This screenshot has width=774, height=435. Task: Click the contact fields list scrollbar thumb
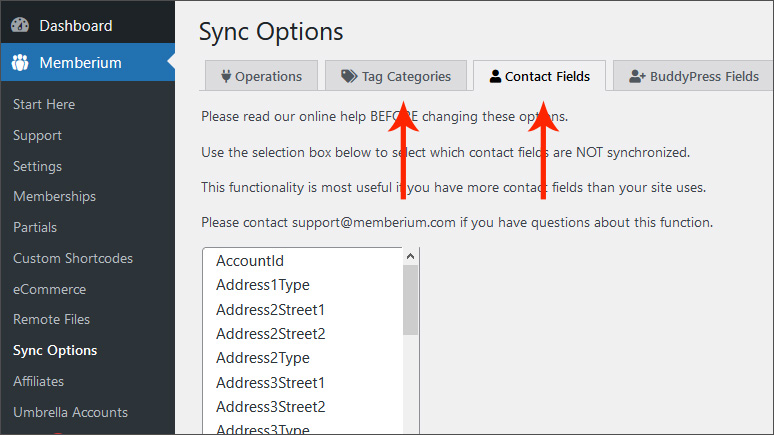(x=410, y=300)
